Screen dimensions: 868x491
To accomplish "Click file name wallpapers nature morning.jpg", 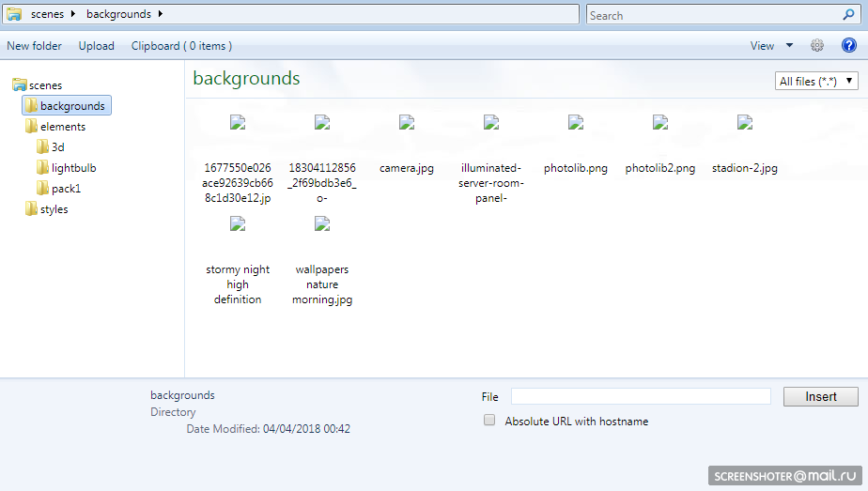I will (x=322, y=284).
